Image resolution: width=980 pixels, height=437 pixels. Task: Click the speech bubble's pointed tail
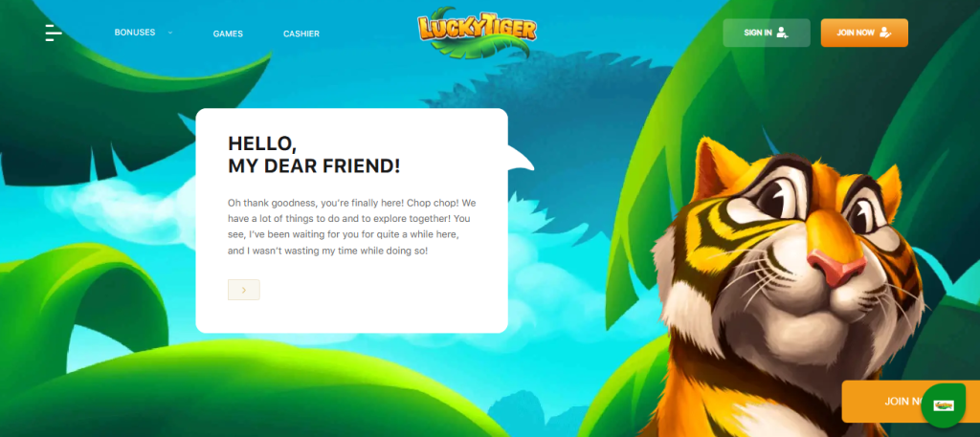coord(520,159)
